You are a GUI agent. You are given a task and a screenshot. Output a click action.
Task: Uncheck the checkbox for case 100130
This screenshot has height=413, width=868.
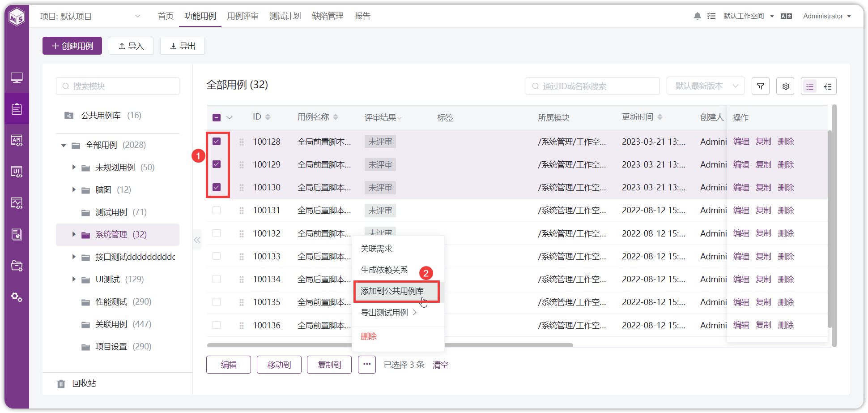pyautogui.click(x=217, y=187)
